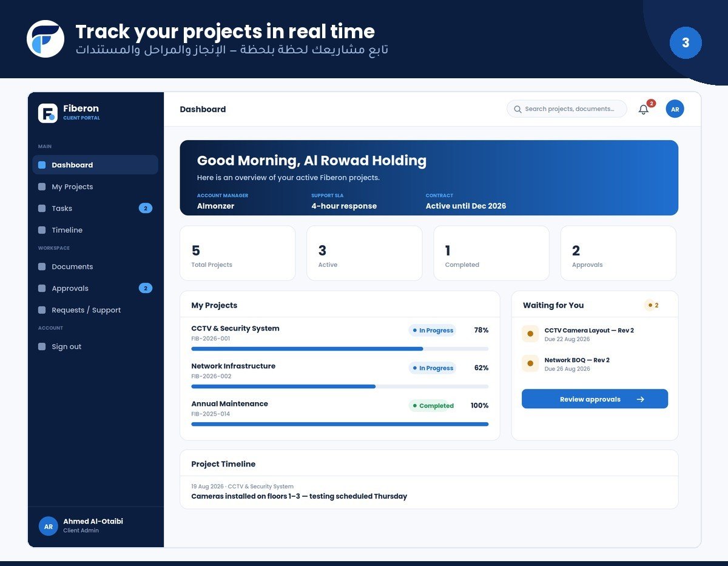This screenshot has width=728, height=566.
Task: Click the Project Timeline heading
Action: click(x=223, y=464)
